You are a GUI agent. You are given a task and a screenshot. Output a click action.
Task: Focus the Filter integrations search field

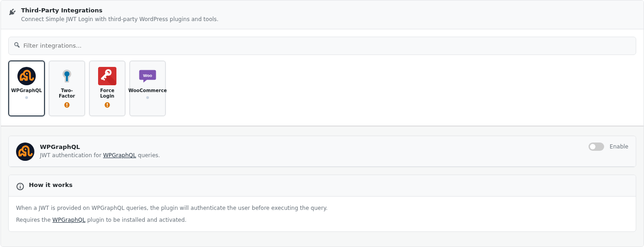pyautogui.click(x=322, y=46)
